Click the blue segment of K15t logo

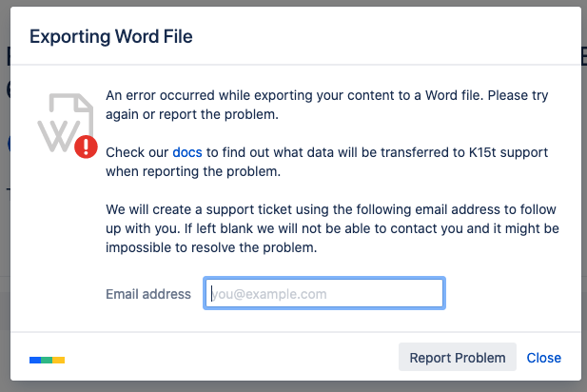[35, 360]
